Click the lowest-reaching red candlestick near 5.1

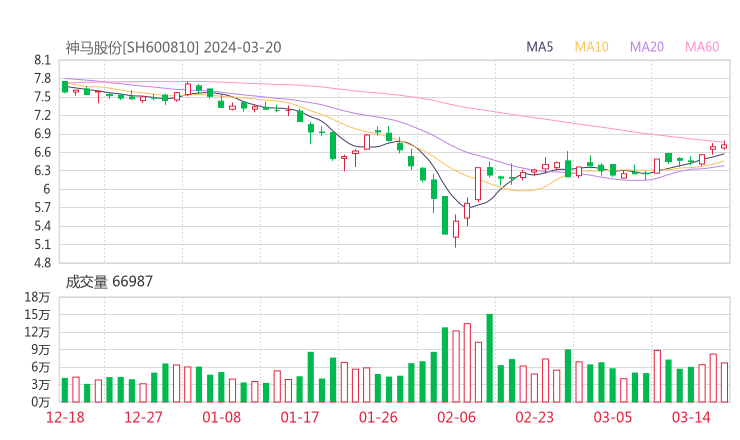pos(456,231)
